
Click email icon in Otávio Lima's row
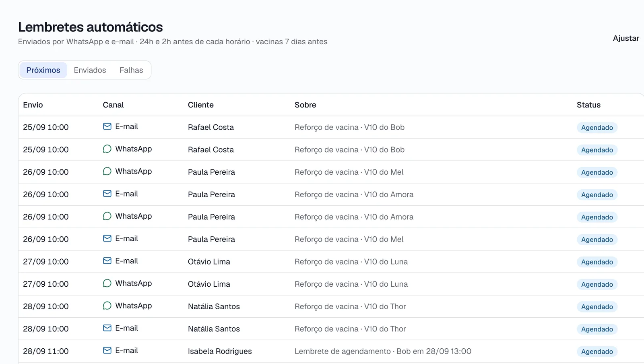(x=107, y=261)
